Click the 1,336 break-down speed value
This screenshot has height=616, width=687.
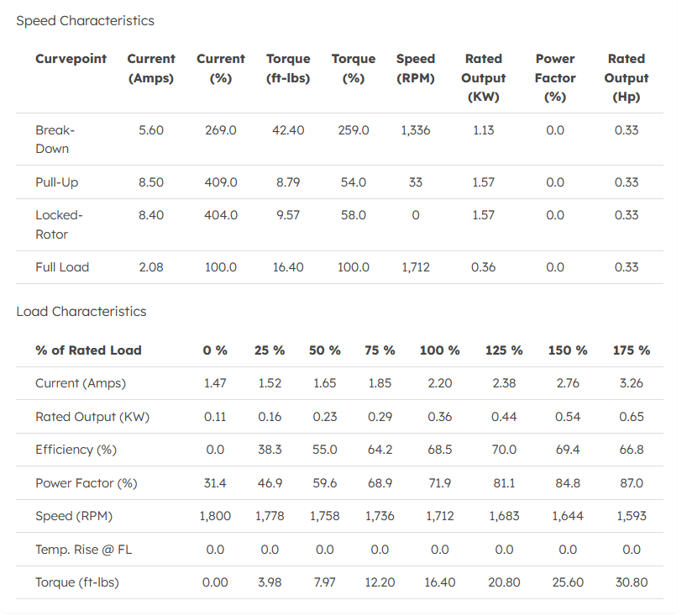pyautogui.click(x=416, y=130)
